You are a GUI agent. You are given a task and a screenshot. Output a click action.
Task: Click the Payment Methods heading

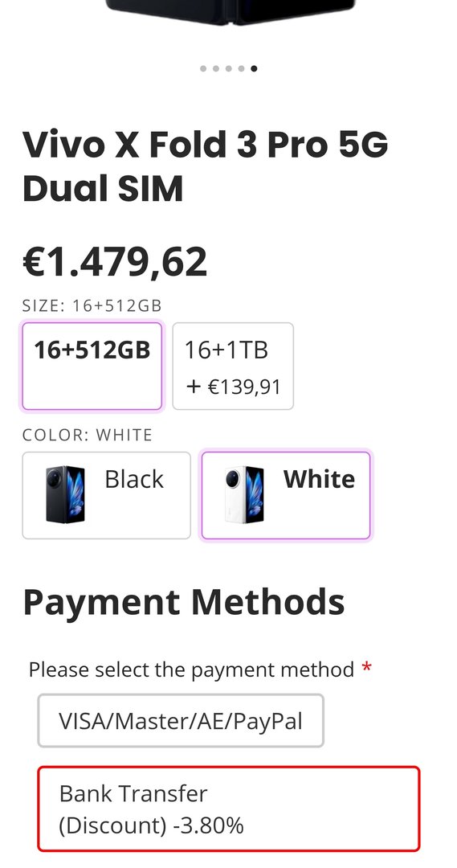(184, 602)
